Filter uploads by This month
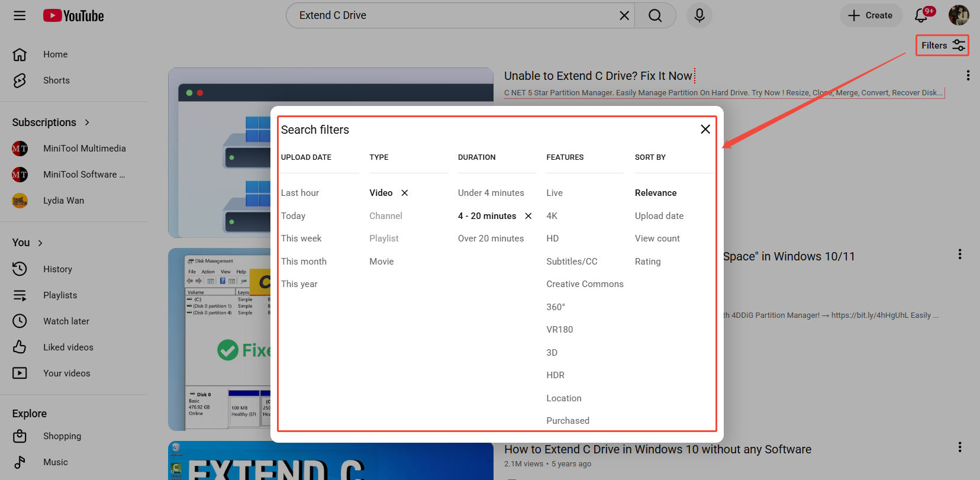Viewport: 980px width, 480px height. 304,262
